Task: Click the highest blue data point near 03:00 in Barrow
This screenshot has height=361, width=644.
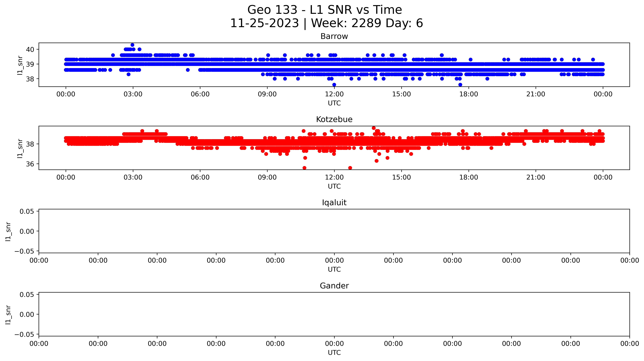Action: tap(132, 45)
